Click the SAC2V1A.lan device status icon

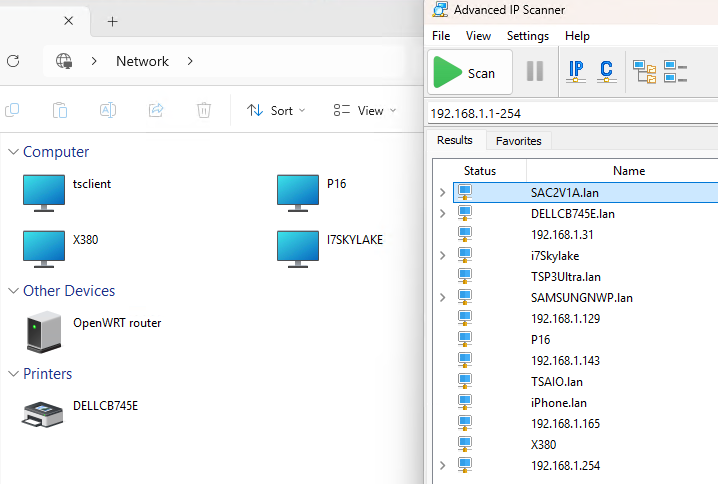tap(465, 192)
